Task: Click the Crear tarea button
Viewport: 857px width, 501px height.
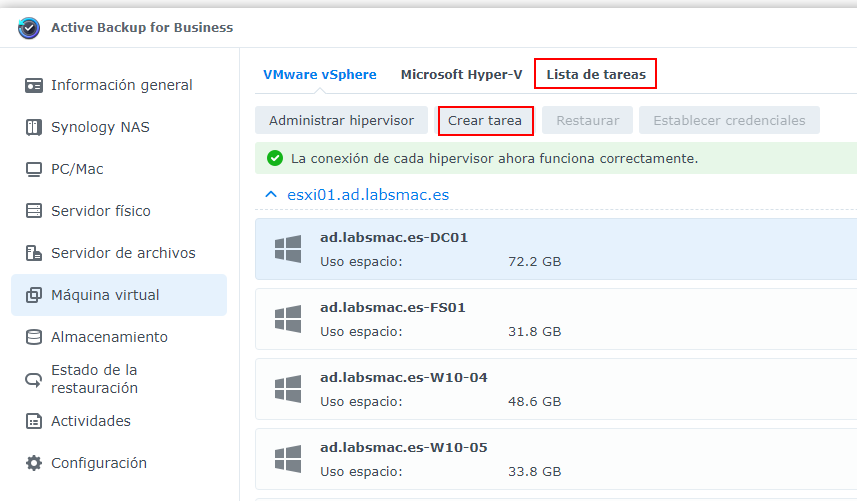Action: (x=485, y=120)
